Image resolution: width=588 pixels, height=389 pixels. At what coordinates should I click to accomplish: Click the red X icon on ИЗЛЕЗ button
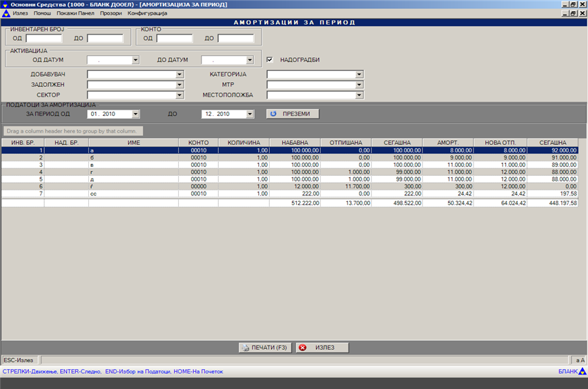point(302,348)
